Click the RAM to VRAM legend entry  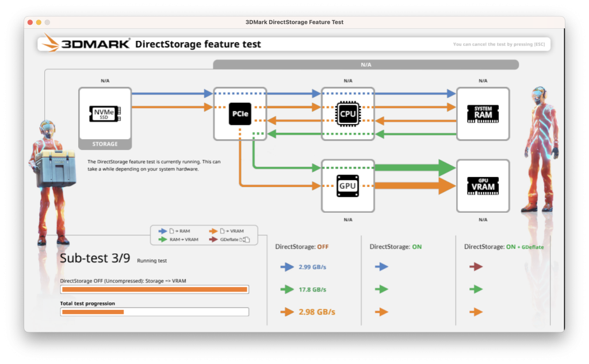point(178,239)
